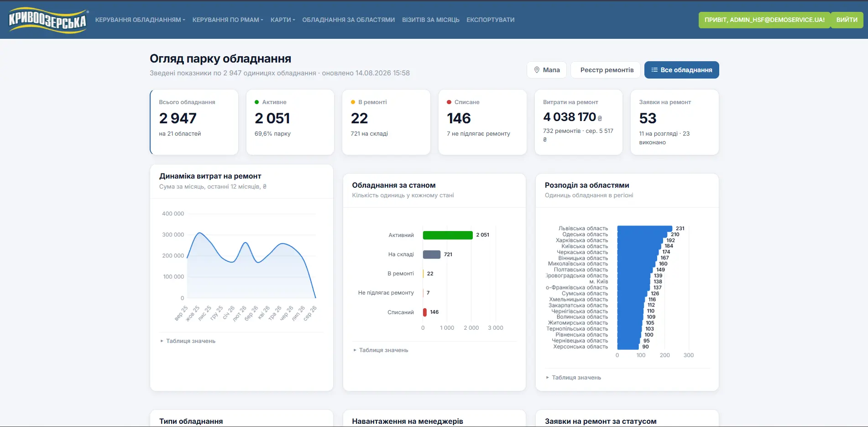Open Візитів за місяць page
Image resolution: width=868 pixels, height=427 pixels.
click(x=430, y=20)
